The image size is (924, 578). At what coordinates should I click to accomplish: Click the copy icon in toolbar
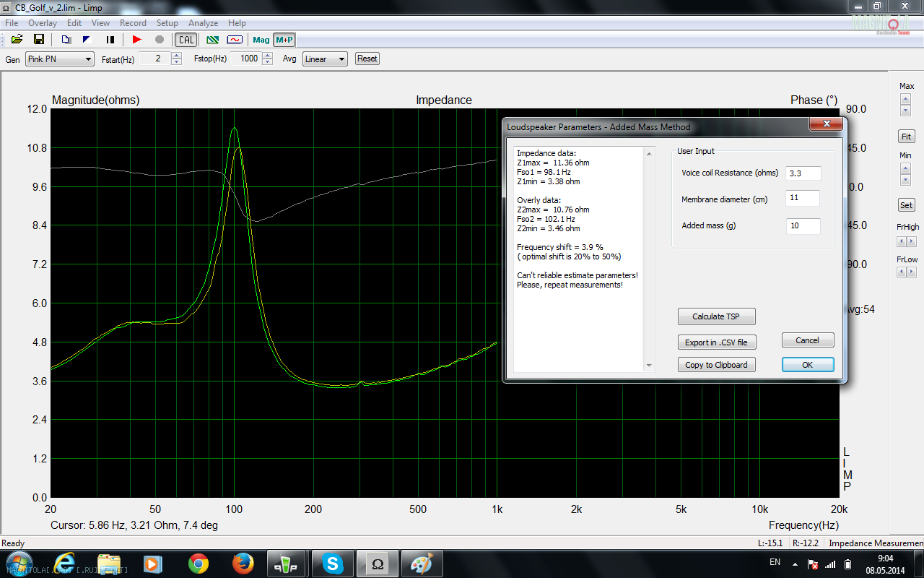point(66,40)
